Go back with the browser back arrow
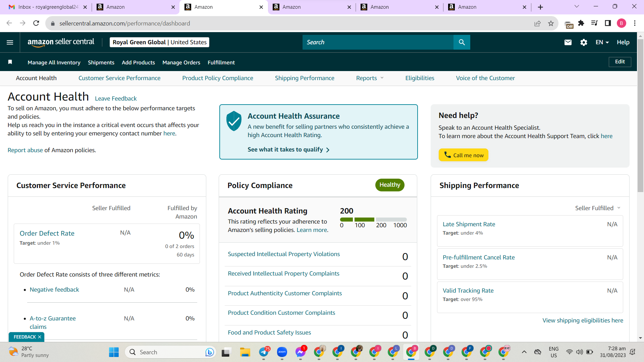This screenshot has height=362, width=644. tap(9, 23)
